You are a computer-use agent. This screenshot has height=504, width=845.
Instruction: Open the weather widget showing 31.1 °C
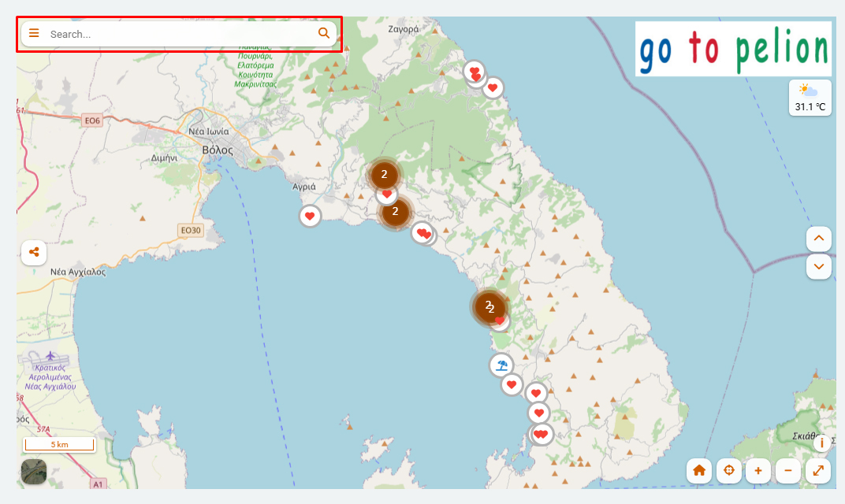(810, 98)
